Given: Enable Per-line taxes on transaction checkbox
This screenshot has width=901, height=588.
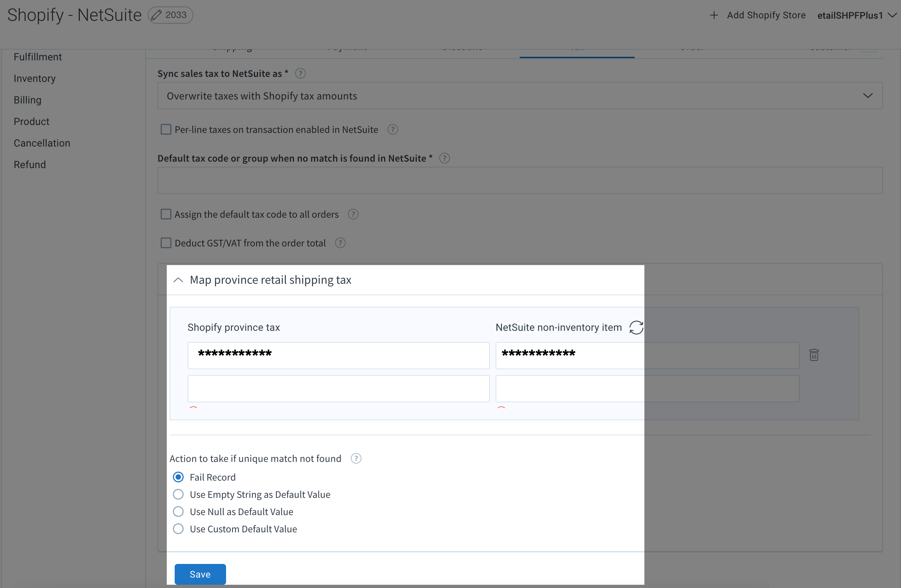Looking at the screenshot, I should tap(166, 129).
